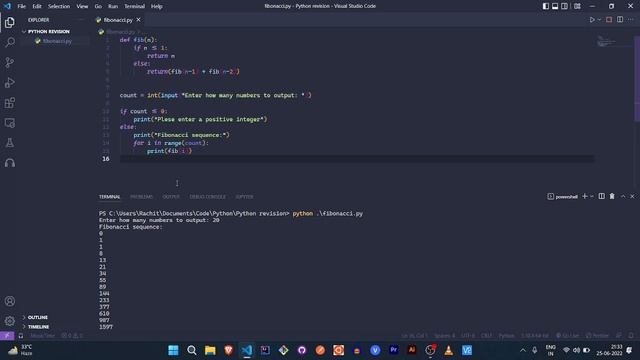Open the Explorer view in activity bar

point(10,22)
